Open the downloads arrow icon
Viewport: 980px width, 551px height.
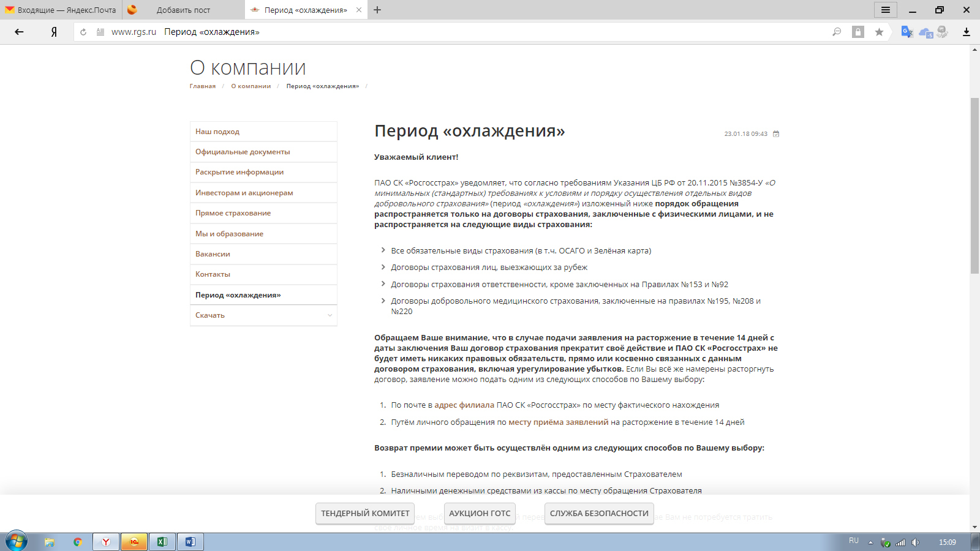[x=967, y=32]
